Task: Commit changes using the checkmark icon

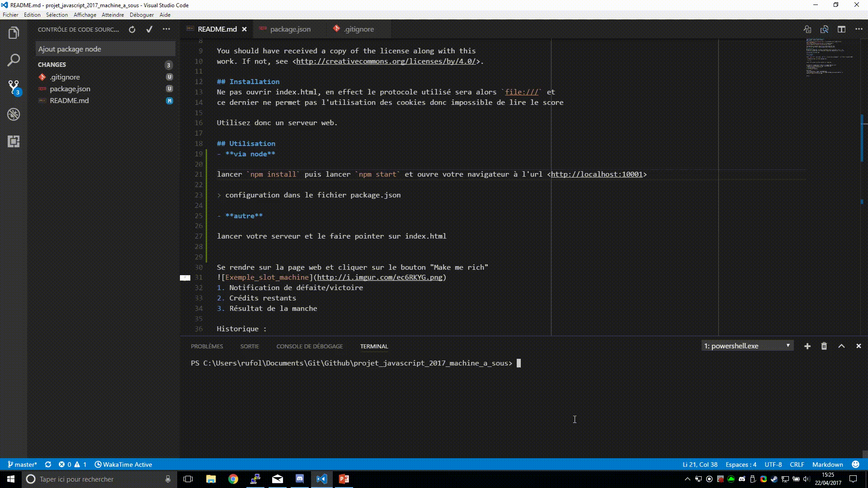Action: [149, 29]
